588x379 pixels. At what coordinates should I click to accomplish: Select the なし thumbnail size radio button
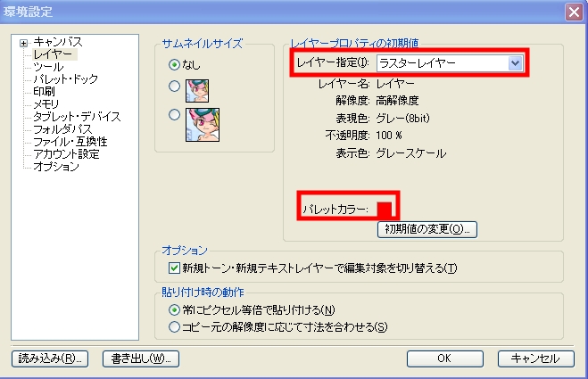(x=174, y=65)
